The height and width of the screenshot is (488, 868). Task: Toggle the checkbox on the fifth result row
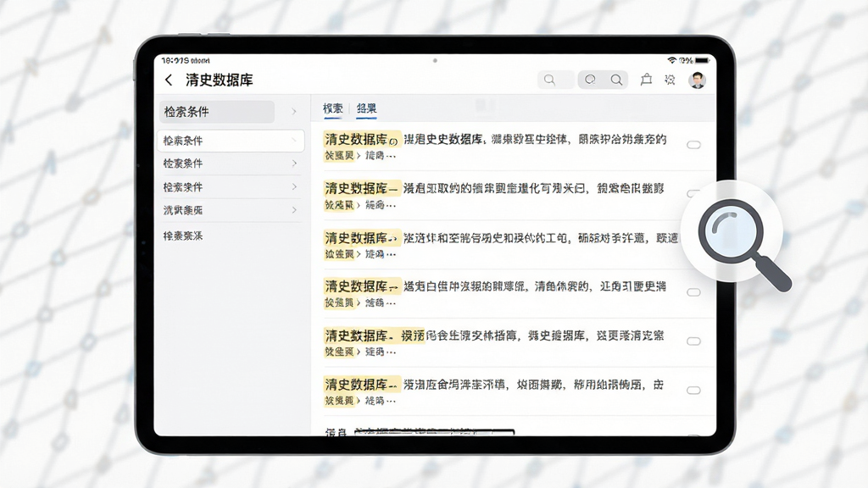[693, 341]
